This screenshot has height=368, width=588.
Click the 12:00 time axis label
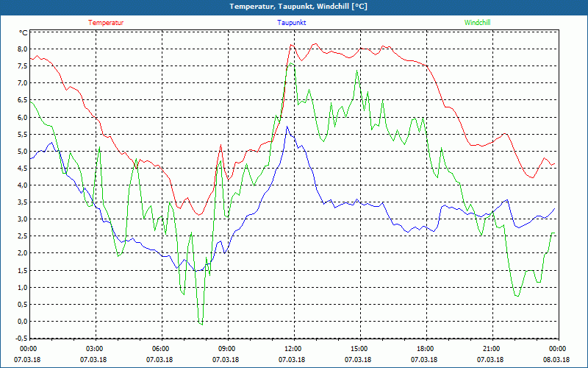pos(293,349)
